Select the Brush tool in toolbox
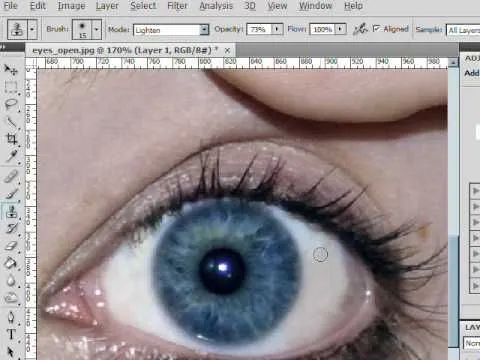Viewport: 480px width, 360px height. tap(11, 194)
